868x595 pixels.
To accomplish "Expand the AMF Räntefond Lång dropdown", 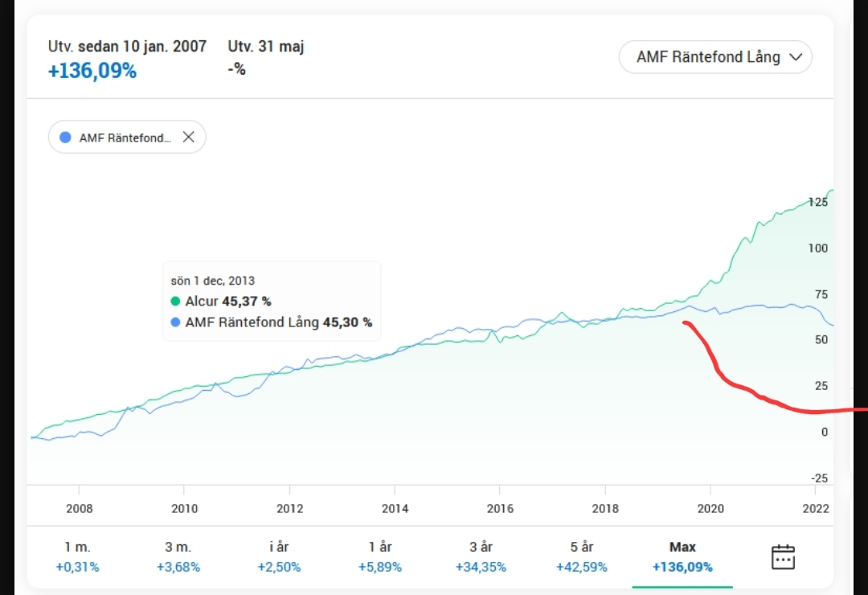I will [714, 57].
